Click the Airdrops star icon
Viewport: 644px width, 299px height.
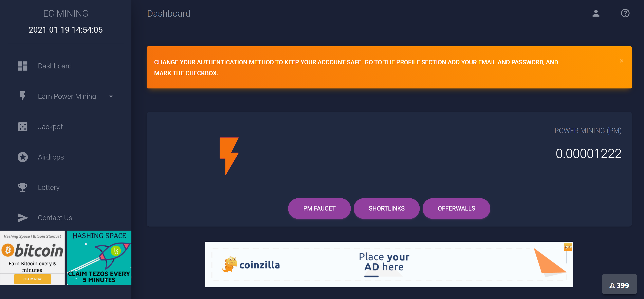click(x=22, y=157)
